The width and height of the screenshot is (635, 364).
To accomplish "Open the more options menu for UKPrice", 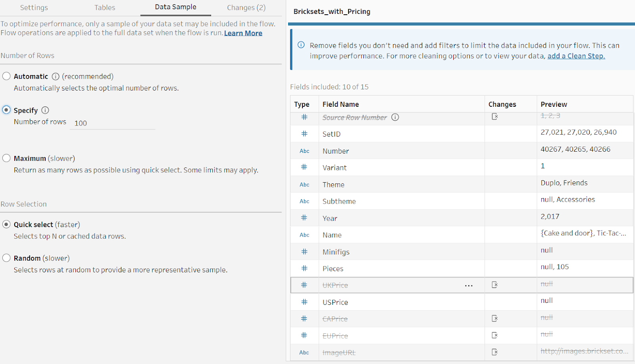I will click(469, 285).
